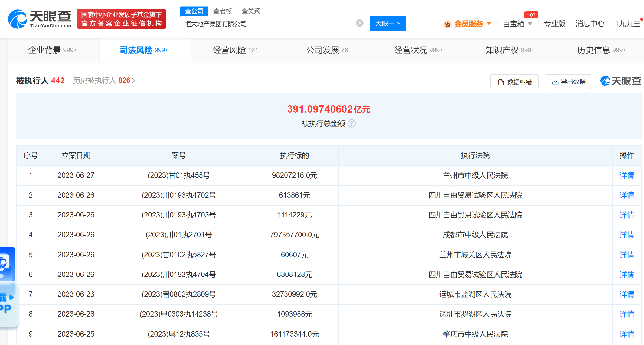Open 历史被执行人 826 chevron link
Screen dimensions: 644x345
[133, 80]
